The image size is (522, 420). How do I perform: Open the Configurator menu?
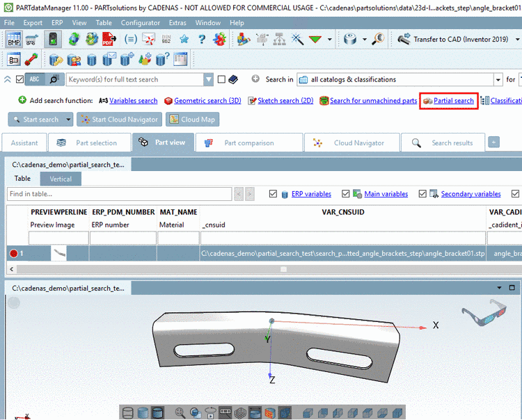[x=140, y=23]
